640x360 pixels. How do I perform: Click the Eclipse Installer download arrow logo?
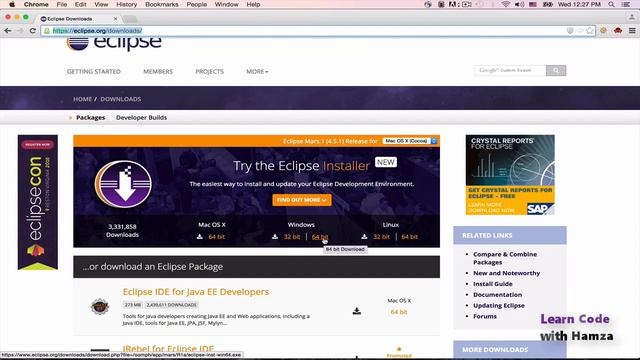(x=123, y=184)
